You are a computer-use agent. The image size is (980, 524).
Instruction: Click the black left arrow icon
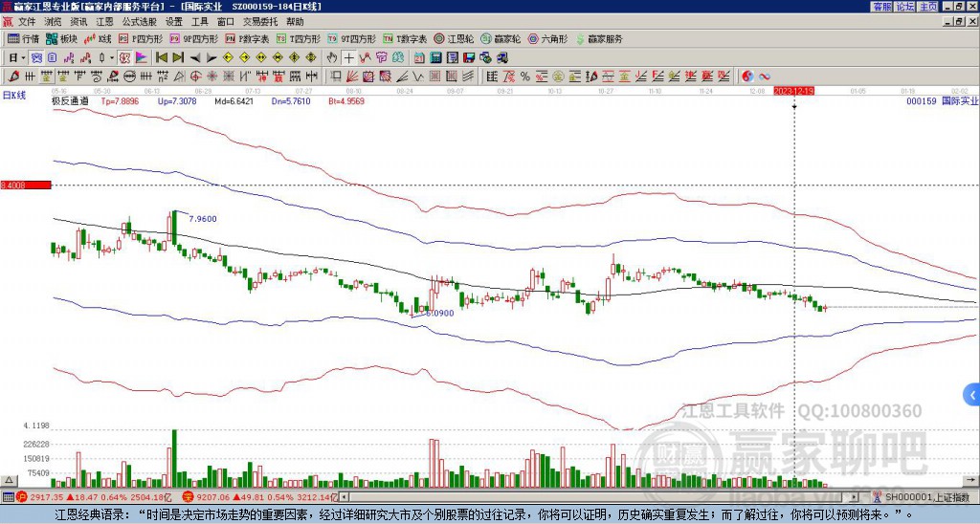[x=195, y=58]
